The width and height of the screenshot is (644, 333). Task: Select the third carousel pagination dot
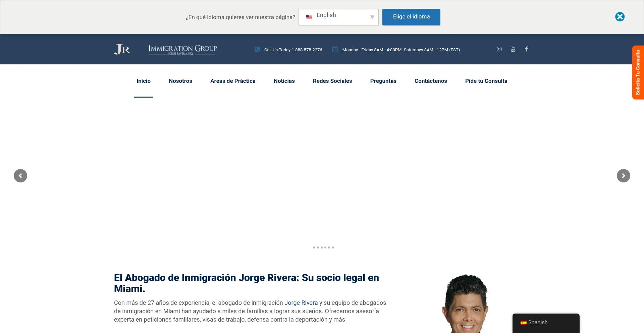322,247
